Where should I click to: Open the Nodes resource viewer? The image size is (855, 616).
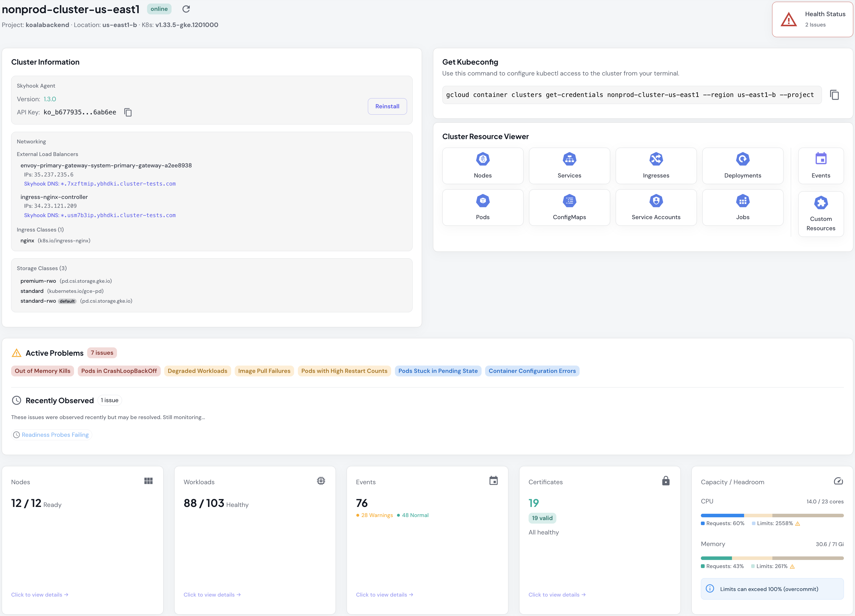point(483,166)
